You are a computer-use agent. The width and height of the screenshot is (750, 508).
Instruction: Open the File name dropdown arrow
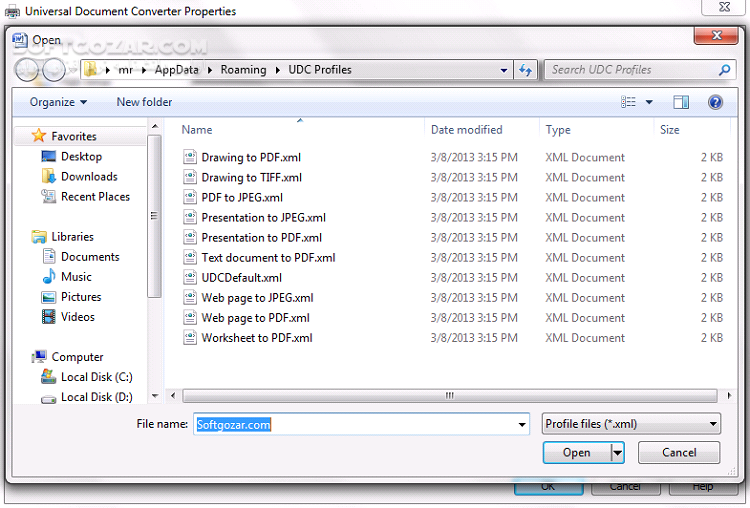522,424
